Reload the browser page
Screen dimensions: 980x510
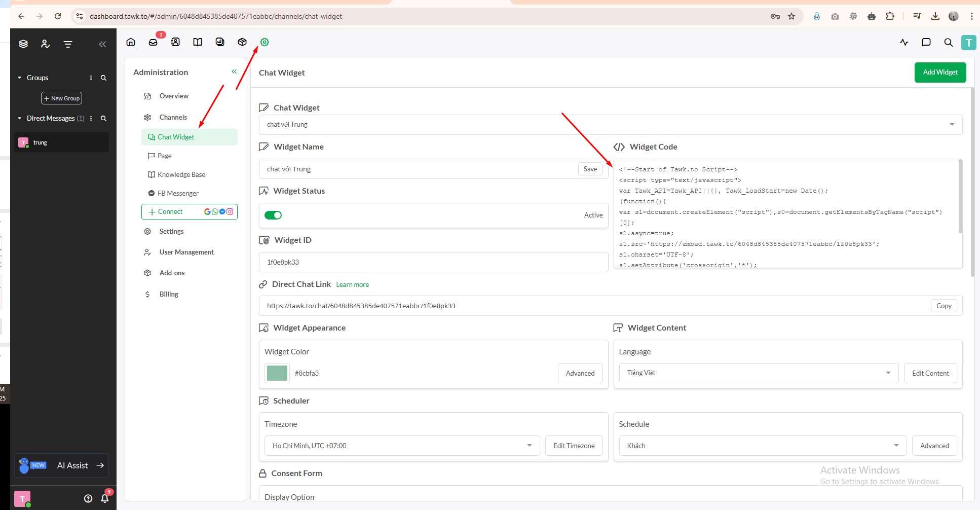click(58, 16)
